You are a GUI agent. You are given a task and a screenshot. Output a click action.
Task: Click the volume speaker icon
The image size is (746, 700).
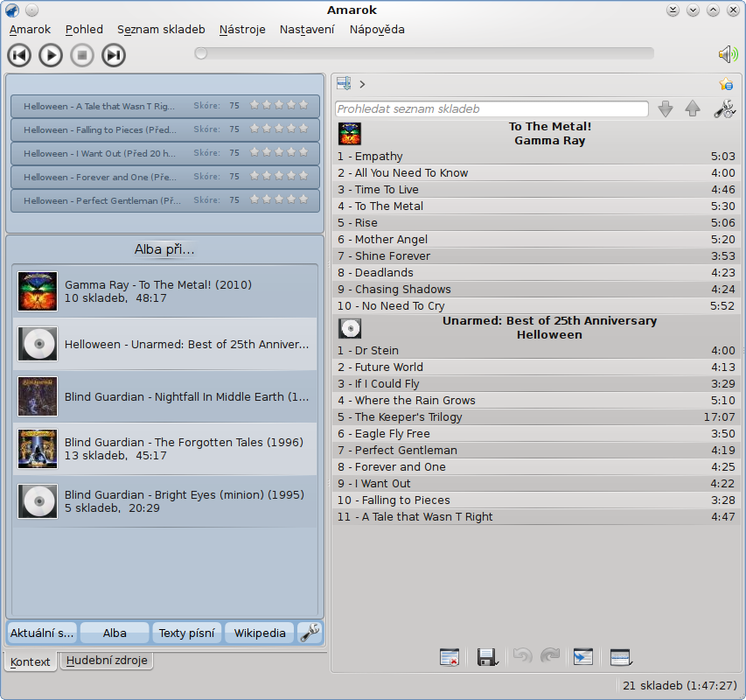pos(728,54)
